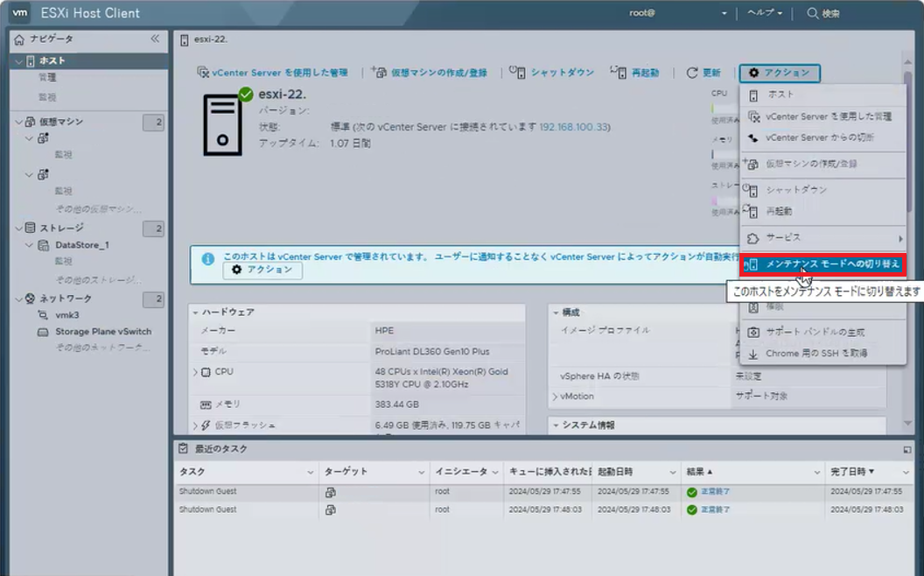Collapse the ストレージ tree node

(18, 228)
